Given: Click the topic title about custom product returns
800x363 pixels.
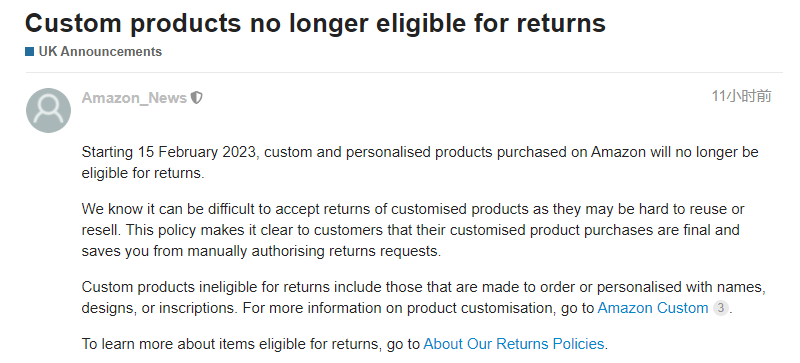Looking at the screenshot, I should [x=315, y=22].
